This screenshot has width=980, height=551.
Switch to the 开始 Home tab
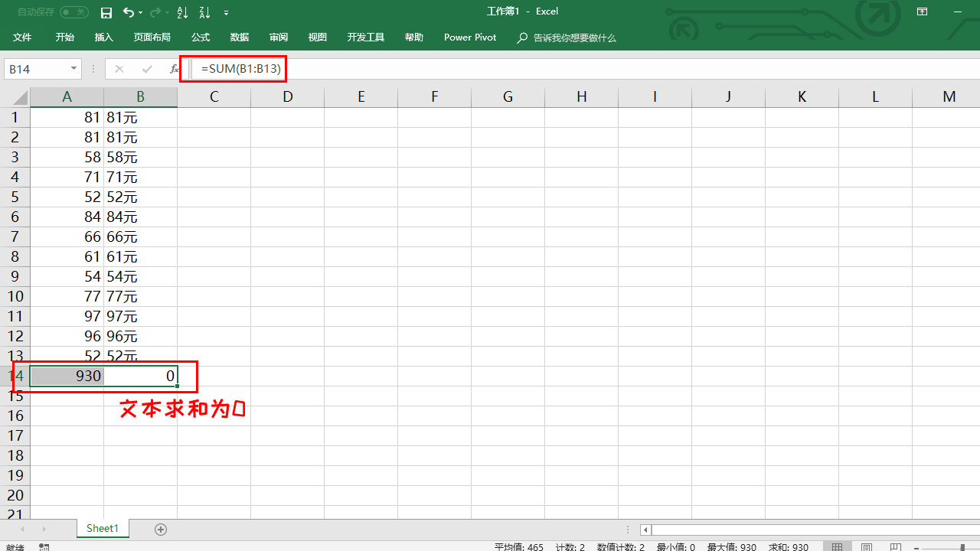[64, 37]
